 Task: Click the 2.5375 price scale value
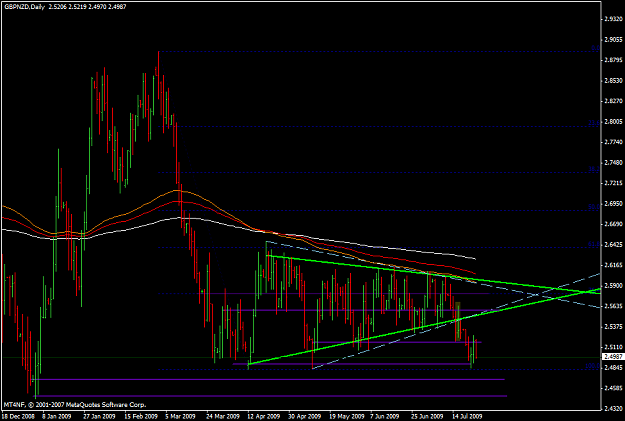pyautogui.click(x=613, y=327)
